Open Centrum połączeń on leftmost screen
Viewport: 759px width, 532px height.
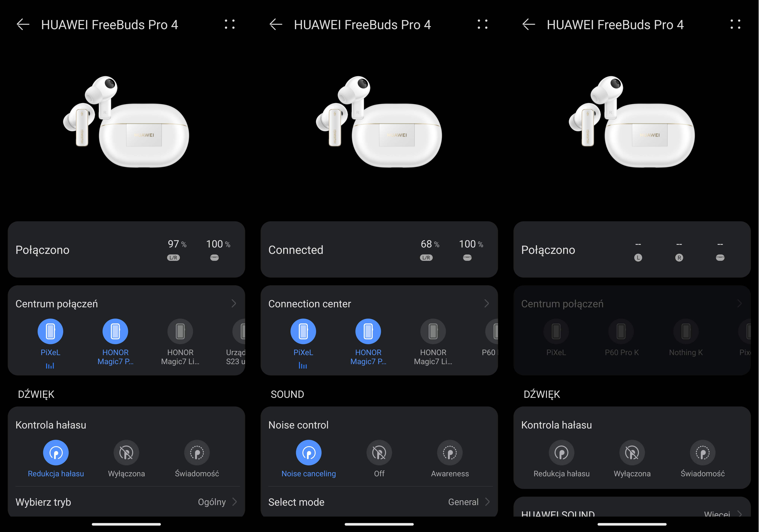[x=126, y=304]
